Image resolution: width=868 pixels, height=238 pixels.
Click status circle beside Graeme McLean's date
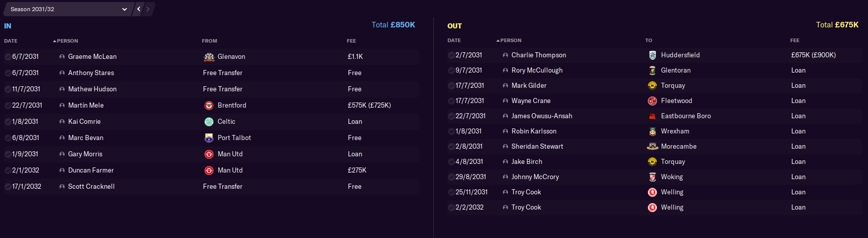pyautogui.click(x=8, y=57)
